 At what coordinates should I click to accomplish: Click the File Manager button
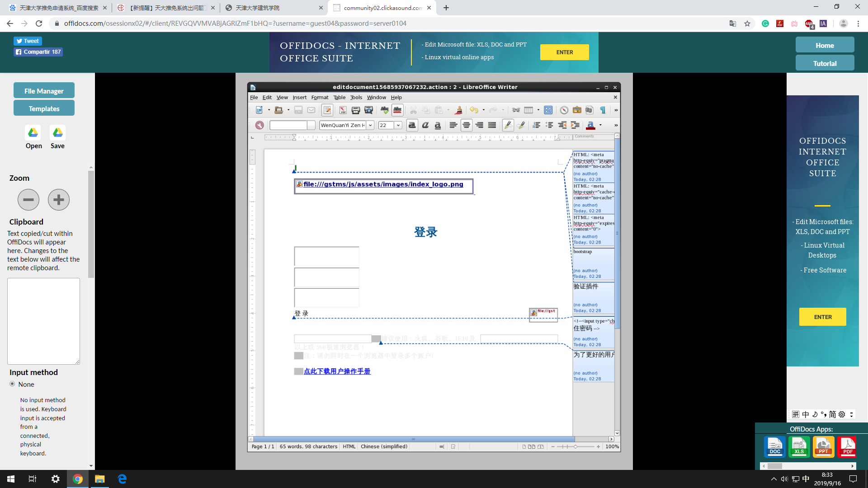(x=44, y=90)
